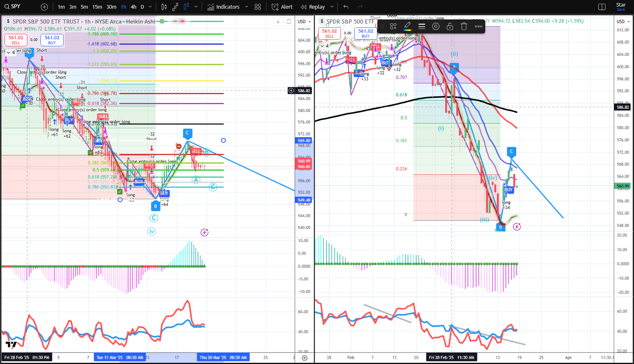Grab the floating toolbar drag handle

pyautogui.click(x=382, y=26)
